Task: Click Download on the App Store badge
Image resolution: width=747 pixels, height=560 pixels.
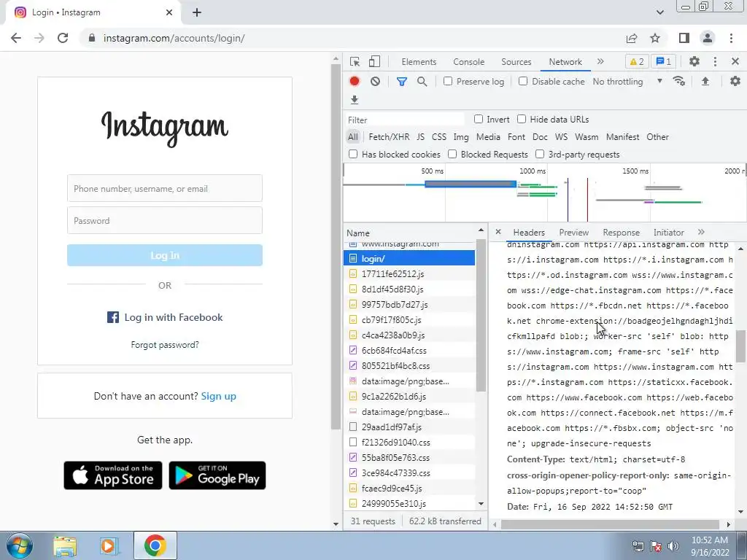Action: [x=113, y=475]
